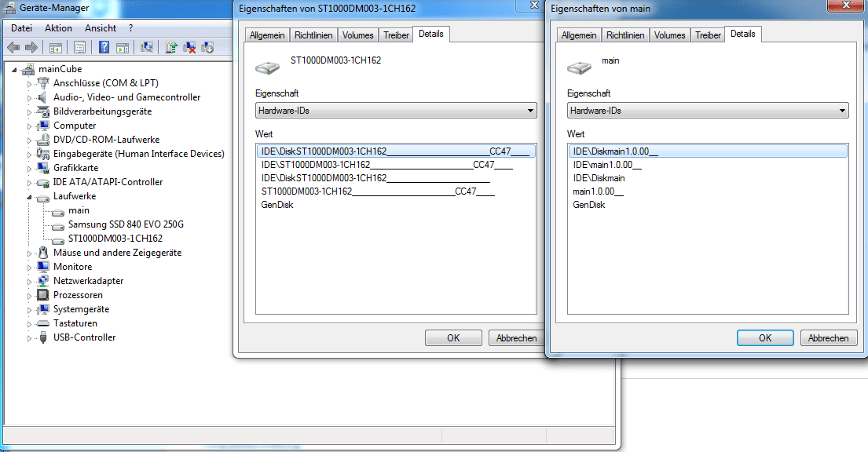Toggle the console tree pane icon

[56, 48]
